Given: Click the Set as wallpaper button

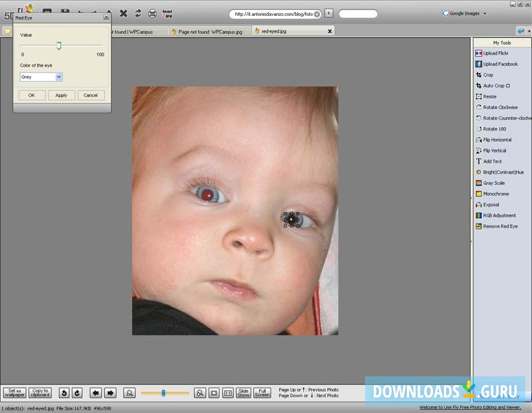Looking at the screenshot, I should [x=14, y=393].
